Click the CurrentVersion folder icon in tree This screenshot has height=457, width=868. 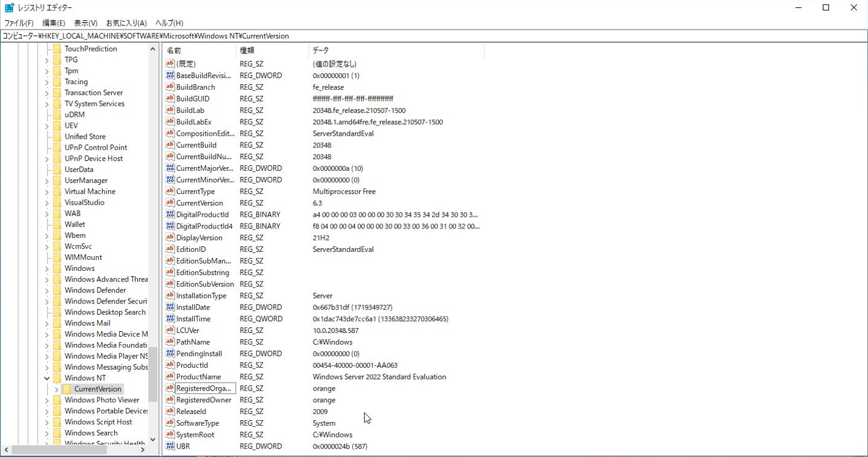[67, 389]
